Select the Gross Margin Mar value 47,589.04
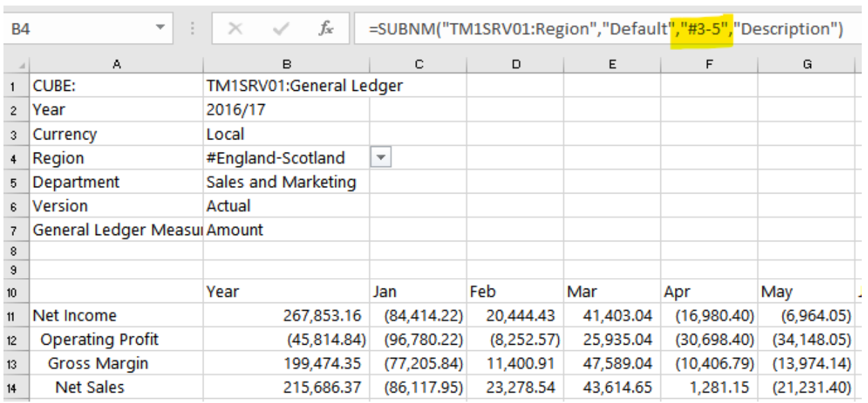 pos(612,363)
